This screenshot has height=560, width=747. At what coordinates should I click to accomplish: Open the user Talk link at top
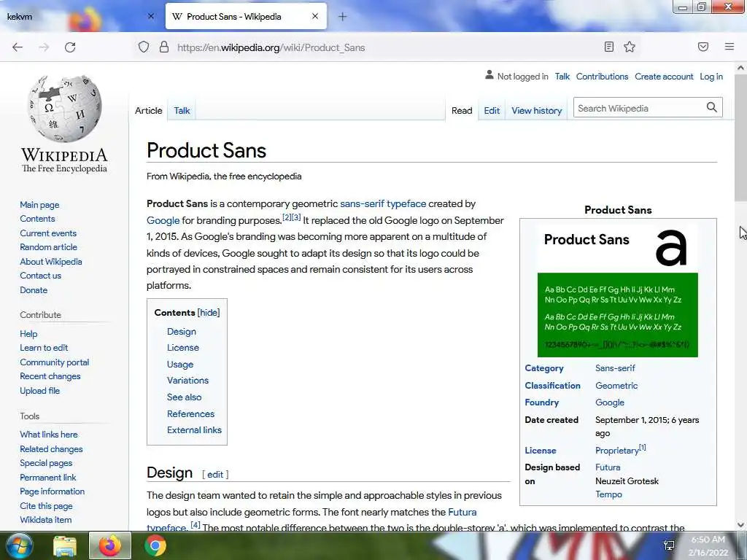[x=562, y=76]
